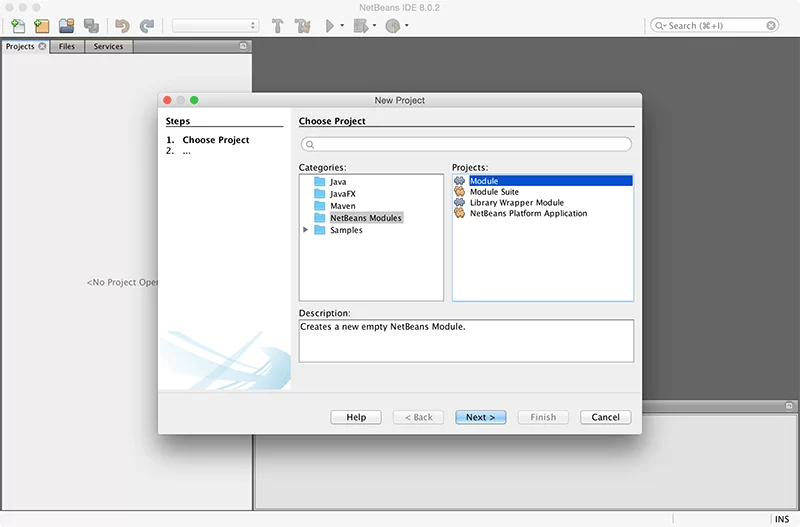Click the NetBeans Platform Application icon
The width and height of the screenshot is (800, 527).
[x=460, y=213]
